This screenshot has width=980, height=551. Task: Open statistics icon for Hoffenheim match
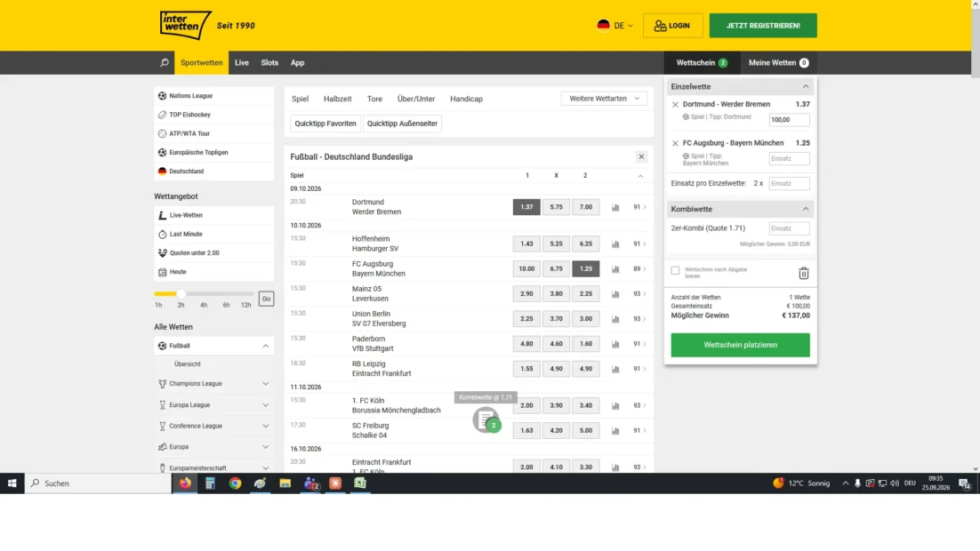615,244
